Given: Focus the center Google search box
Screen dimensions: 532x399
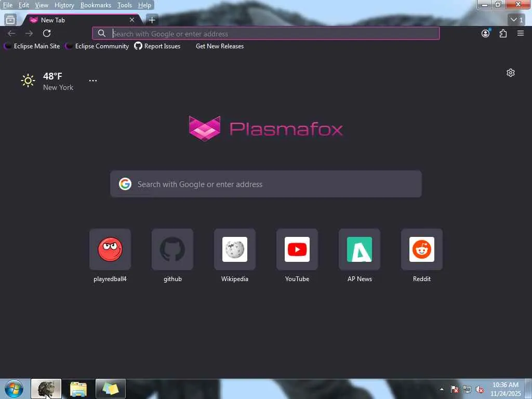Looking at the screenshot, I should [x=265, y=184].
